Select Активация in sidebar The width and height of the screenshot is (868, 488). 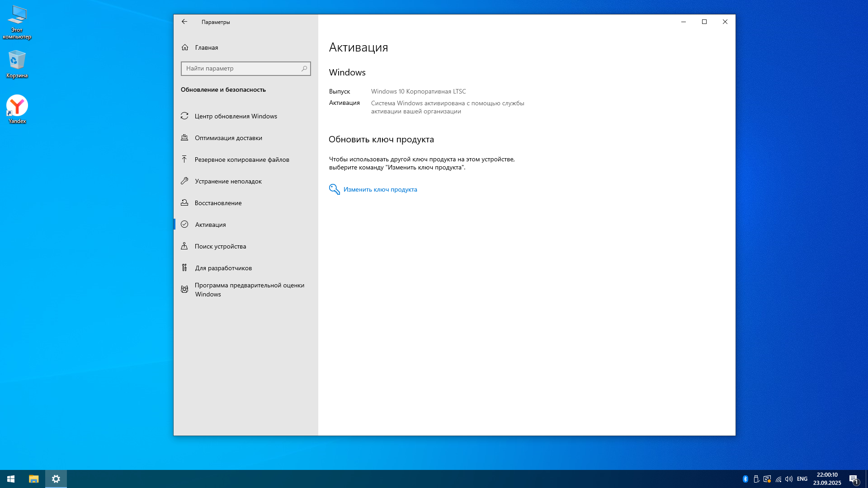coord(246,225)
